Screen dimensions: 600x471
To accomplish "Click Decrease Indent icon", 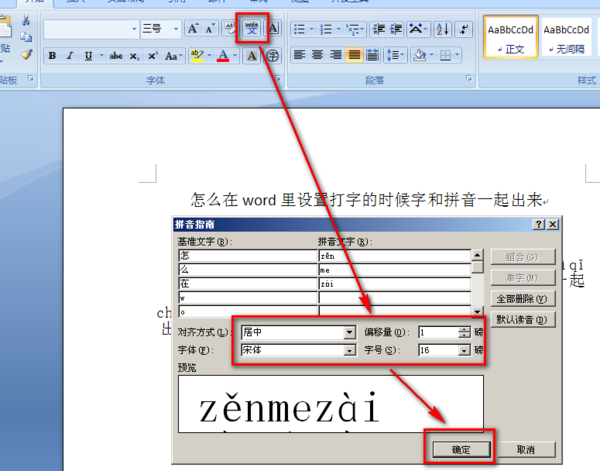I will point(379,29).
